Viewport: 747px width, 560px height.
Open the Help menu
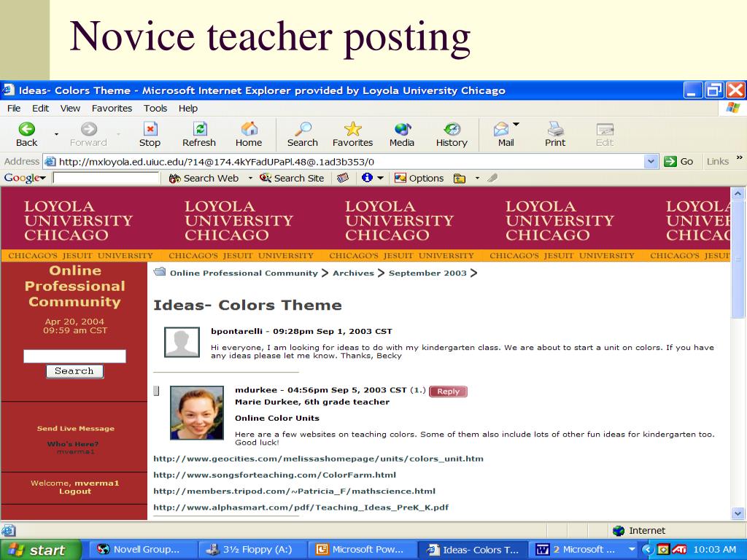point(188,108)
